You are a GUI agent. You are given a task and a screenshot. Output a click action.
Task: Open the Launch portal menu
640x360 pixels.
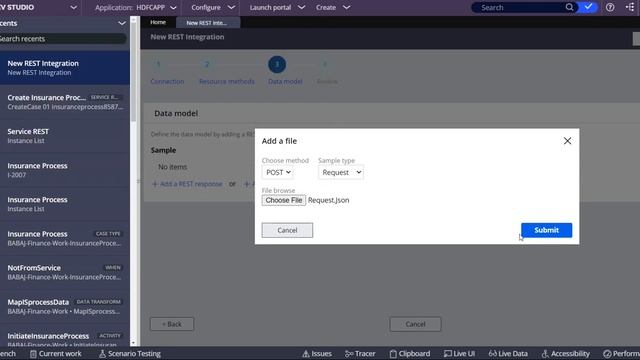(x=277, y=7)
